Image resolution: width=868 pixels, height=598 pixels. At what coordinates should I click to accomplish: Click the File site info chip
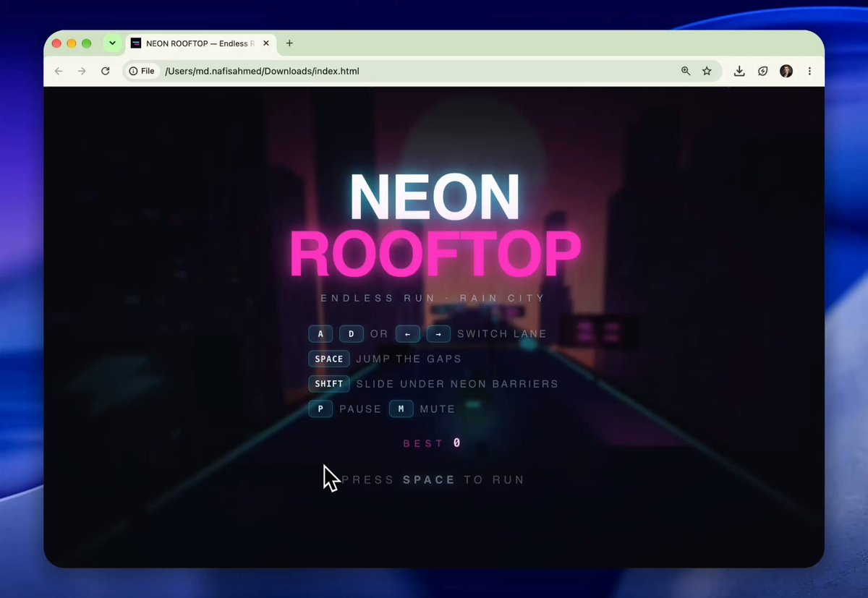pyautogui.click(x=142, y=71)
